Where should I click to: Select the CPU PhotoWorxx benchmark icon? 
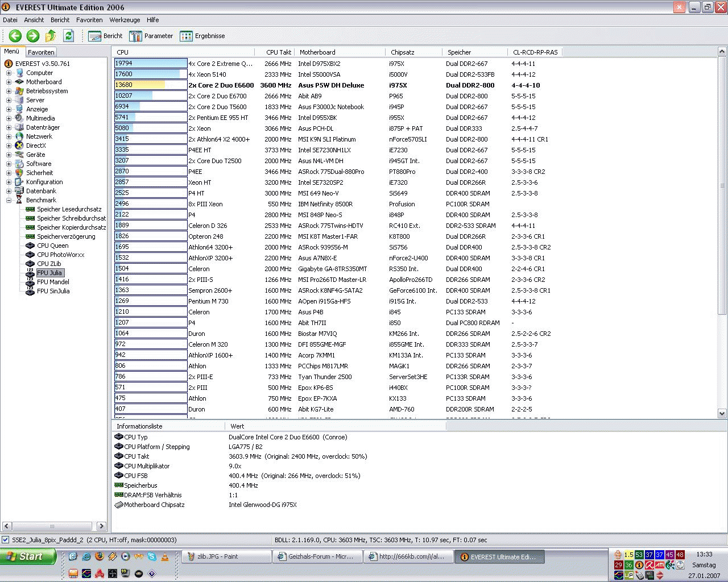[30, 255]
